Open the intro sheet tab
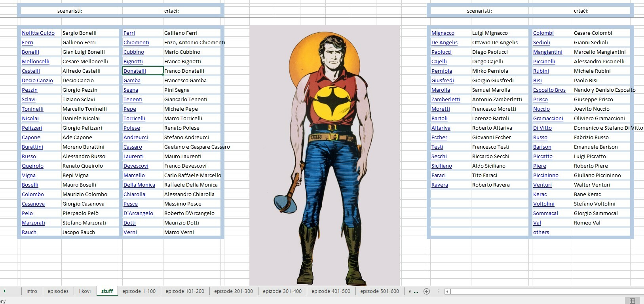The height and width of the screenshot is (304, 644). pos(32,291)
